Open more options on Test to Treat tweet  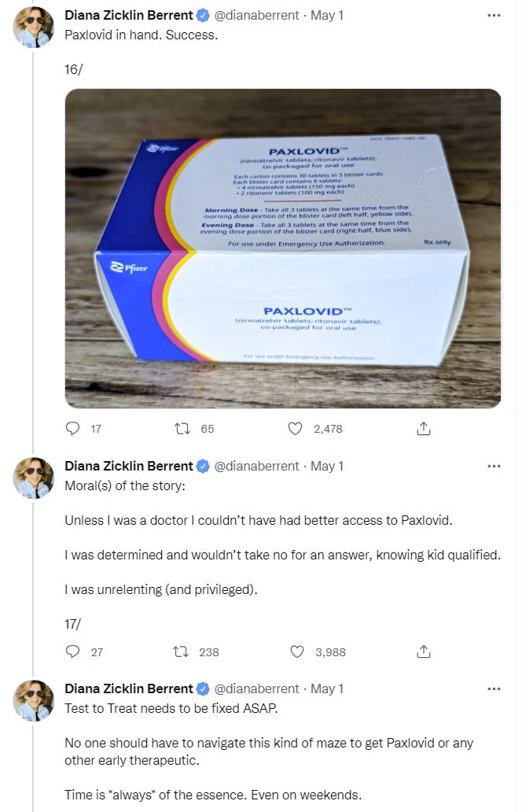point(494,688)
